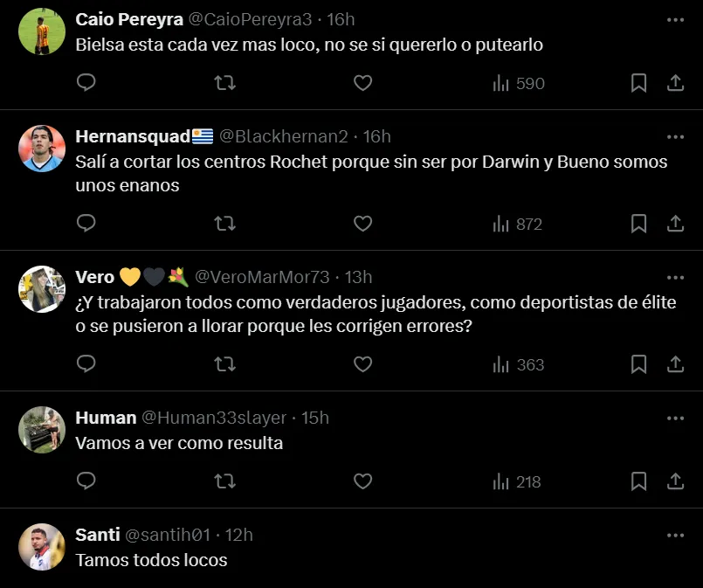Click Santi's profile avatar
This screenshot has width=703, height=588.
[42, 547]
